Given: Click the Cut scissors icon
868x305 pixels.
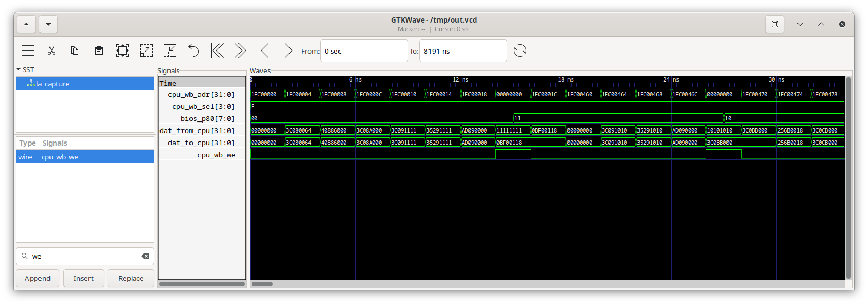Looking at the screenshot, I should (52, 50).
